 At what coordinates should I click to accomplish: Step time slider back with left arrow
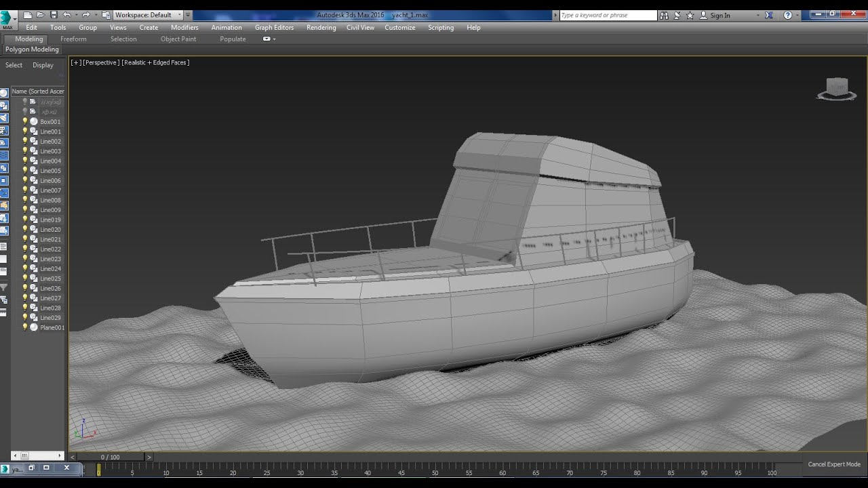(x=73, y=457)
